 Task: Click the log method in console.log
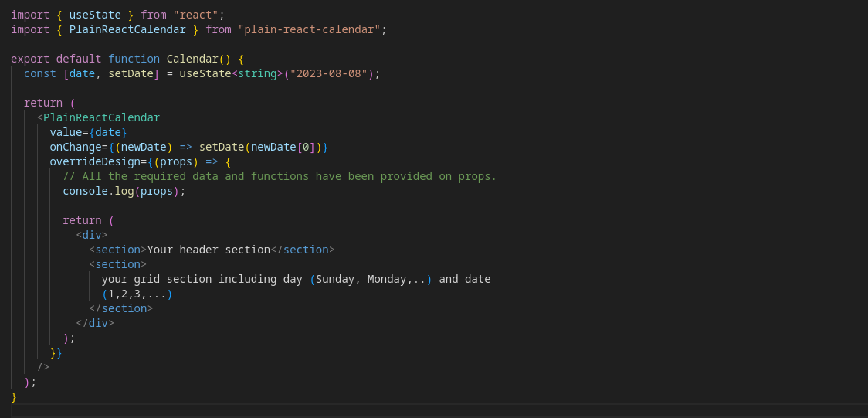(124, 191)
